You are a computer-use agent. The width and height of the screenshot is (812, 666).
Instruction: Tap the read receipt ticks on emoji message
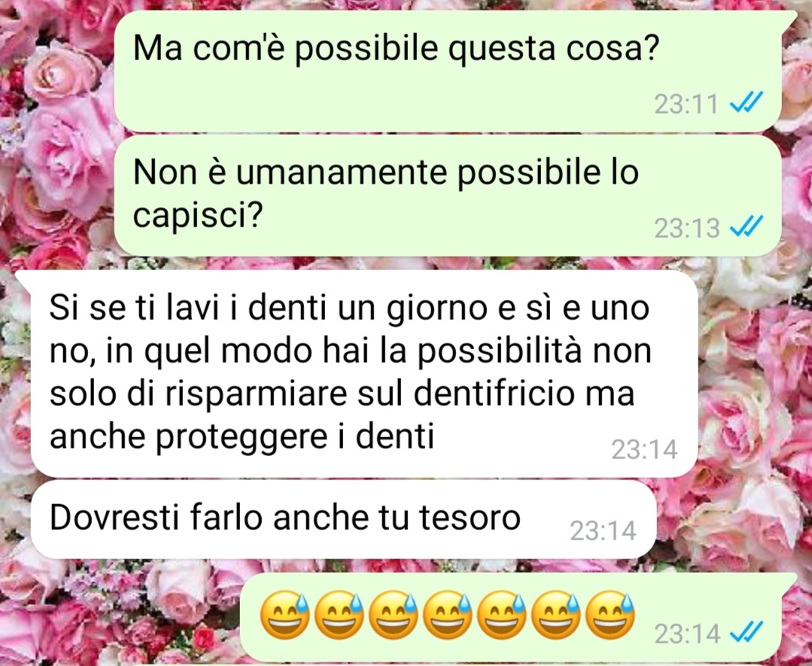[747, 633]
